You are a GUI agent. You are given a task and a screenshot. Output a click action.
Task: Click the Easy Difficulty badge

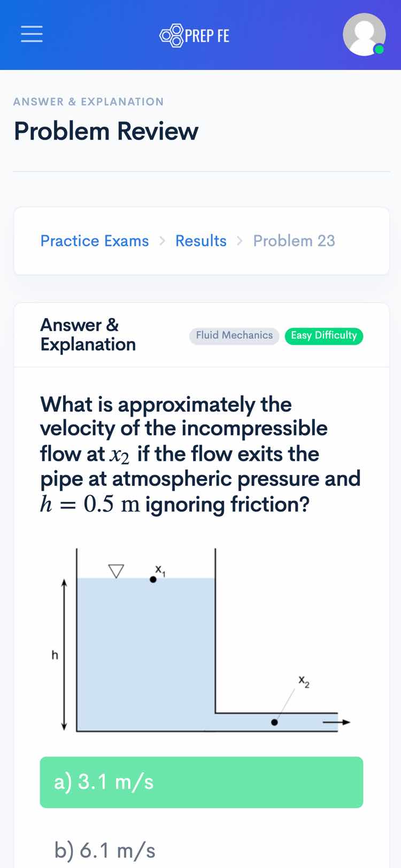tap(323, 336)
